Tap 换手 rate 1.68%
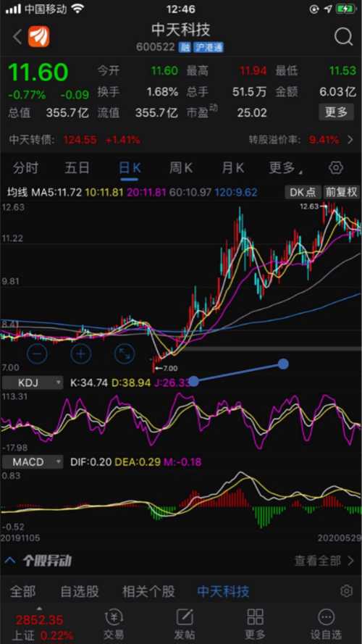 pos(162,91)
